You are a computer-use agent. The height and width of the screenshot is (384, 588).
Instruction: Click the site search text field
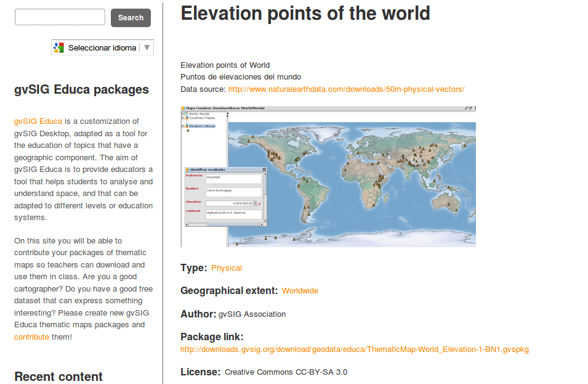(60, 17)
